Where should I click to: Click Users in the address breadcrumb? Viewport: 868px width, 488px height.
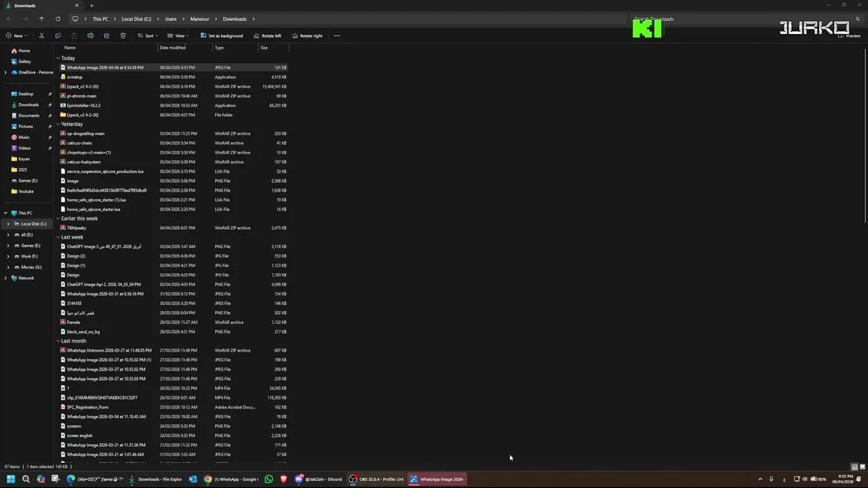click(170, 19)
